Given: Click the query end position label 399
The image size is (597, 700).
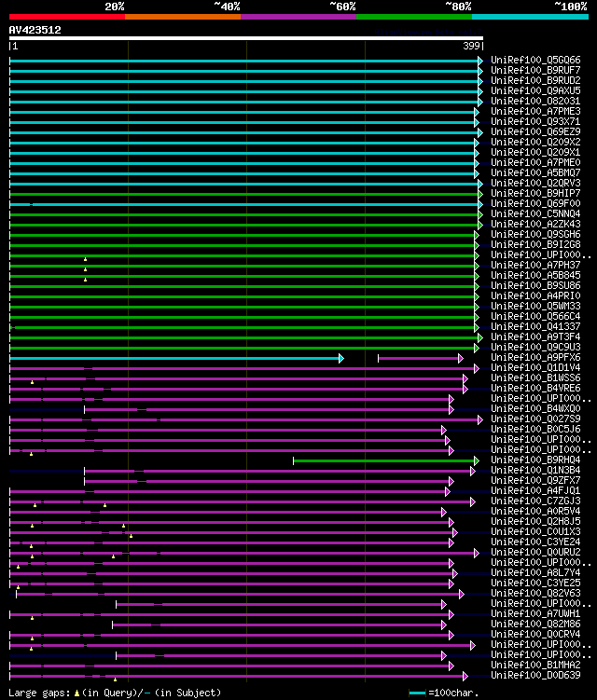Looking at the screenshot, I should [471, 46].
